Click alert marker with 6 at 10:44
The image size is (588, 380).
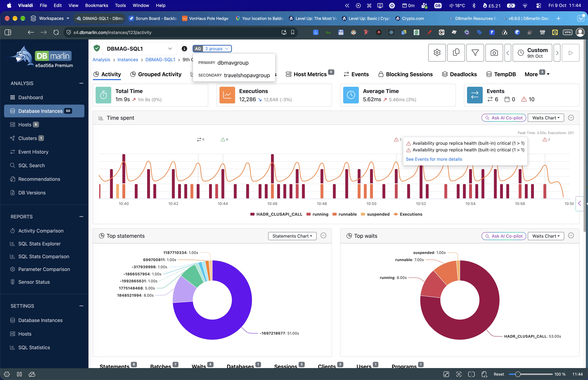tap(224, 140)
